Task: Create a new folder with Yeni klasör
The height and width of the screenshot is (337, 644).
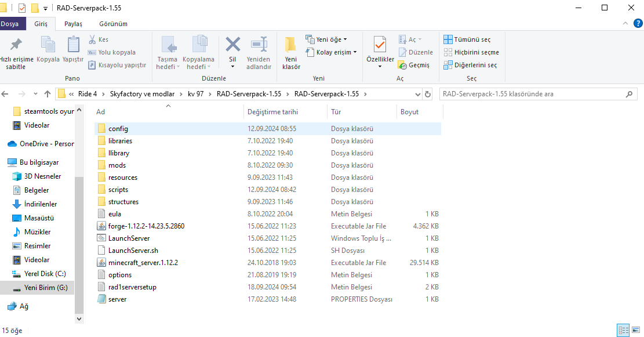Action: pos(291,53)
